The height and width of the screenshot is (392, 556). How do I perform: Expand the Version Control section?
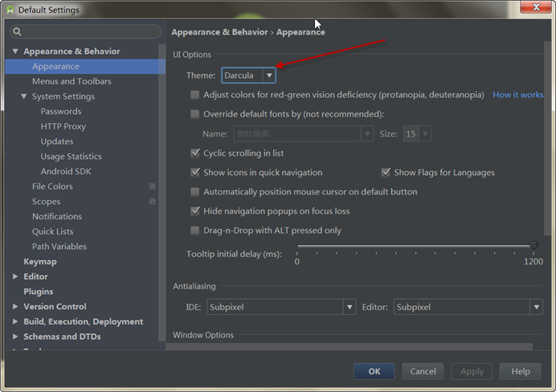15,307
